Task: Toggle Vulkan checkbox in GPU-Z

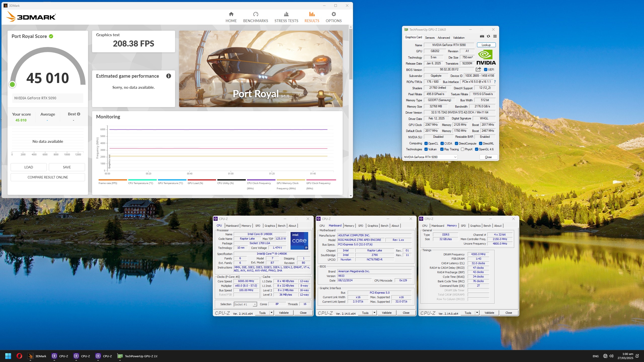Action: 426,149
